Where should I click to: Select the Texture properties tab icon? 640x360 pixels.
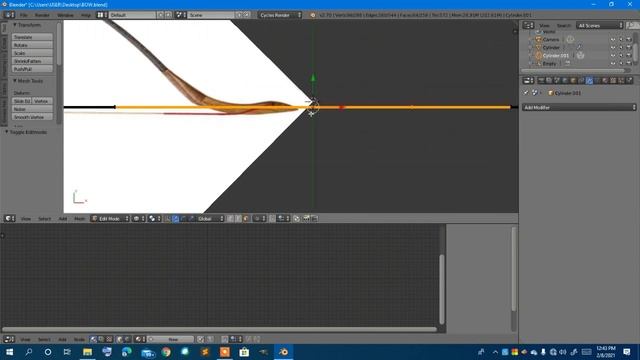tap(613, 80)
